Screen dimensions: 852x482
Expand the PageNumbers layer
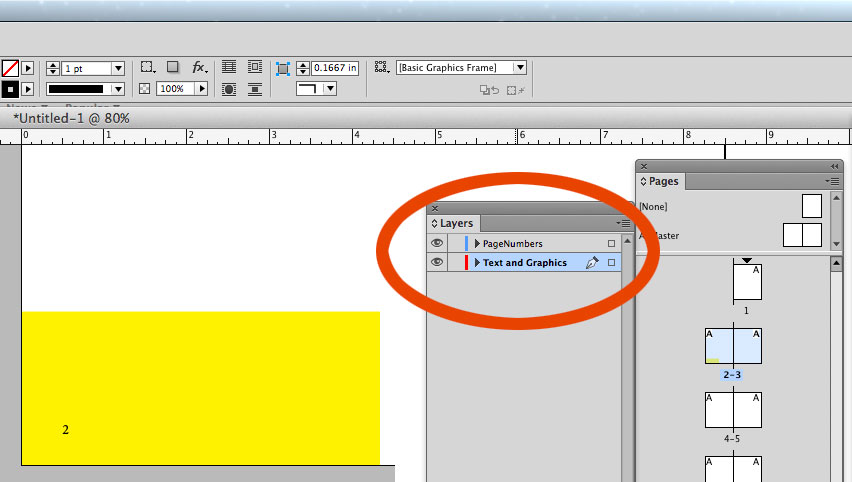(x=477, y=243)
